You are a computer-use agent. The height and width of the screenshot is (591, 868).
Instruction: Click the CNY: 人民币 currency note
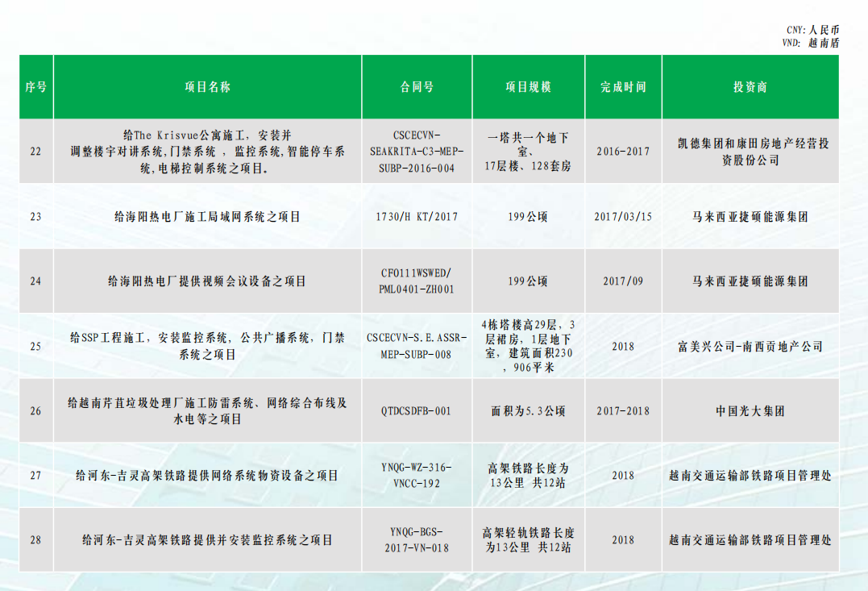[x=812, y=30]
